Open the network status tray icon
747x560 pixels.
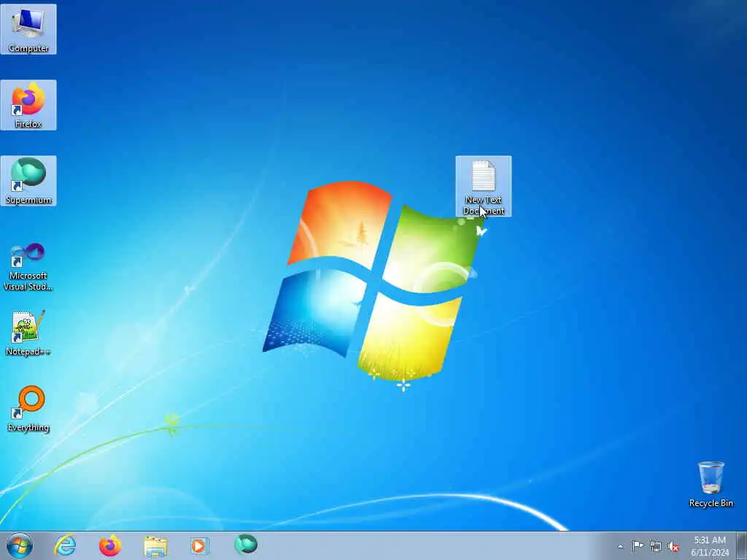click(656, 546)
